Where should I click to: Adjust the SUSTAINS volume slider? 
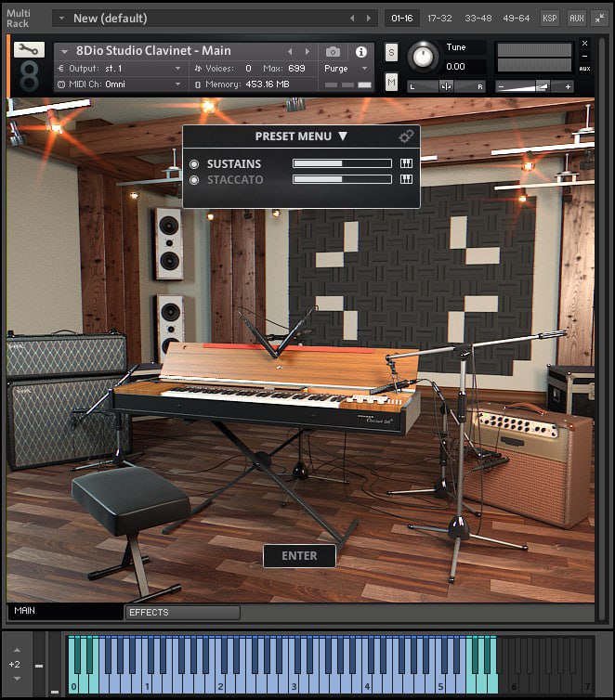tap(342, 163)
